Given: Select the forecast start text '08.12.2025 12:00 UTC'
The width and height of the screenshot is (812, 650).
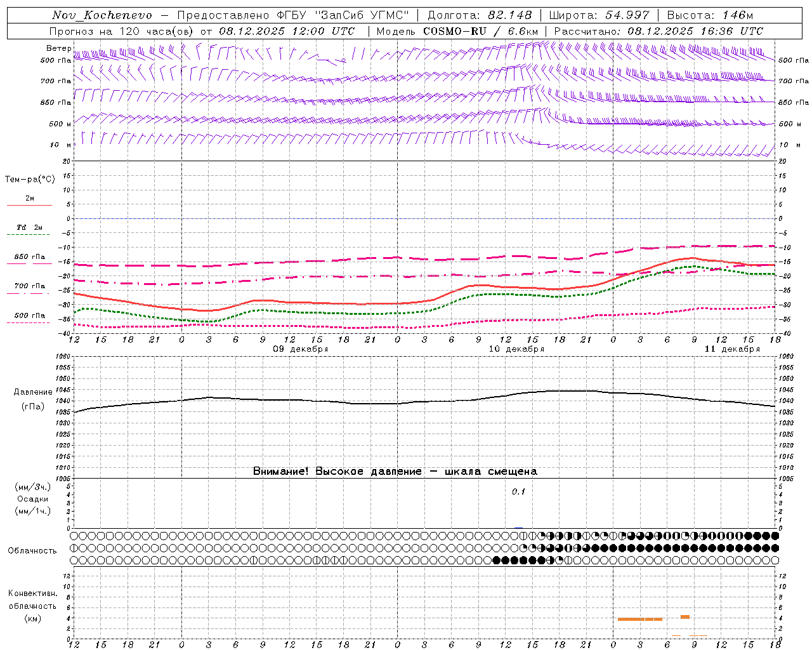Looking at the screenshot, I should coord(287,31).
